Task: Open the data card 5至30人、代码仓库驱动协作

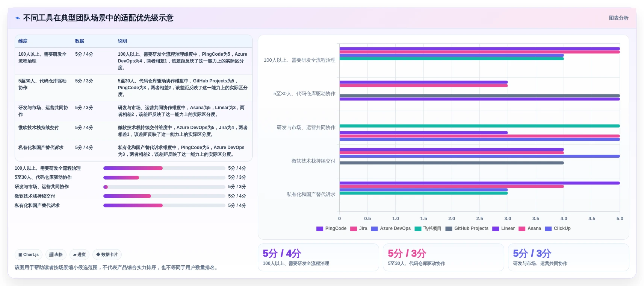Action: [443, 257]
